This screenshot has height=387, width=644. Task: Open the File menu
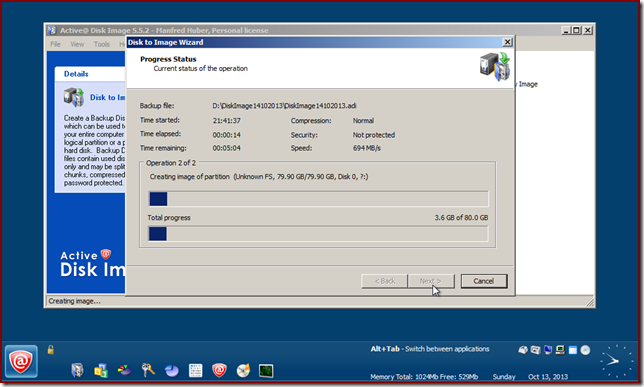point(55,44)
